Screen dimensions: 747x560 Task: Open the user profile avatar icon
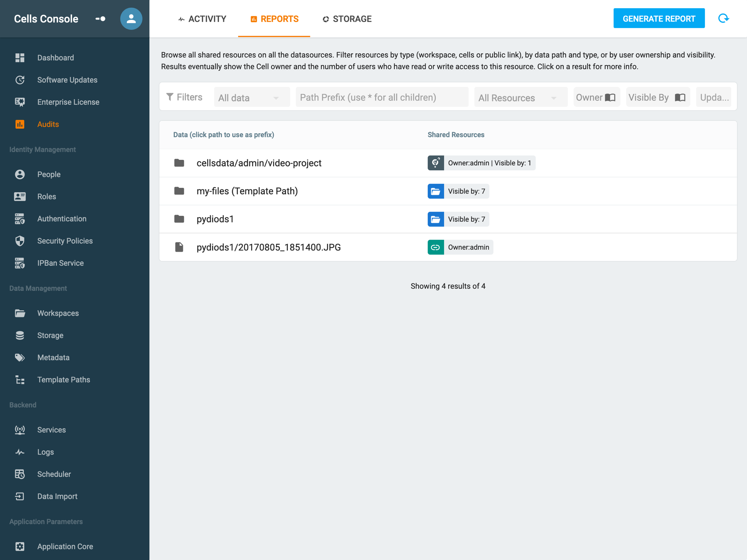pyautogui.click(x=131, y=19)
